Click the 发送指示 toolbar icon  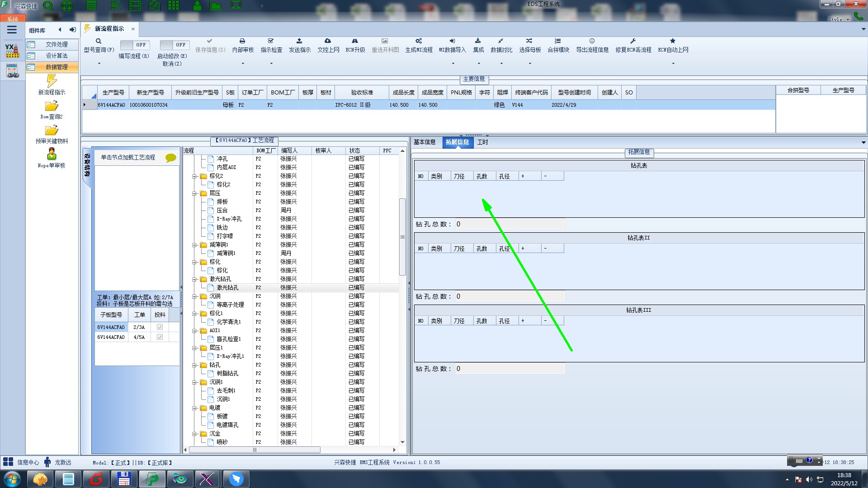[x=299, y=41]
